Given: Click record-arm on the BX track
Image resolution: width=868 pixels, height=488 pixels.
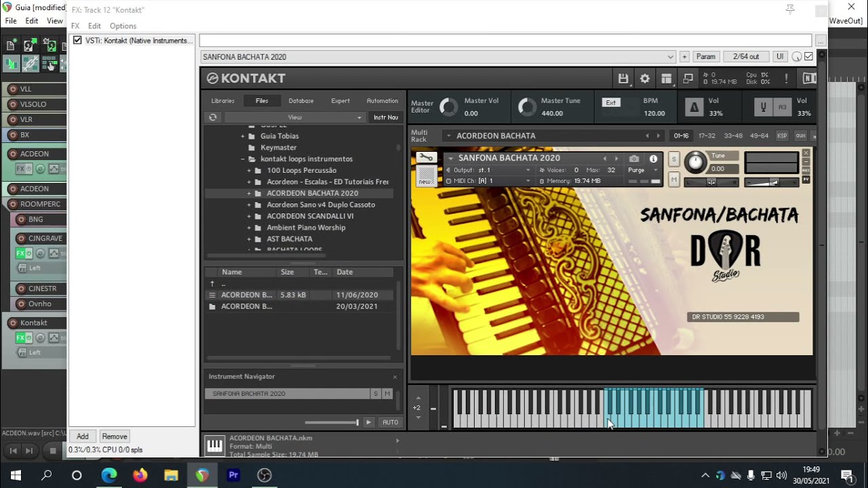Looking at the screenshot, I should tap(13, 135).
